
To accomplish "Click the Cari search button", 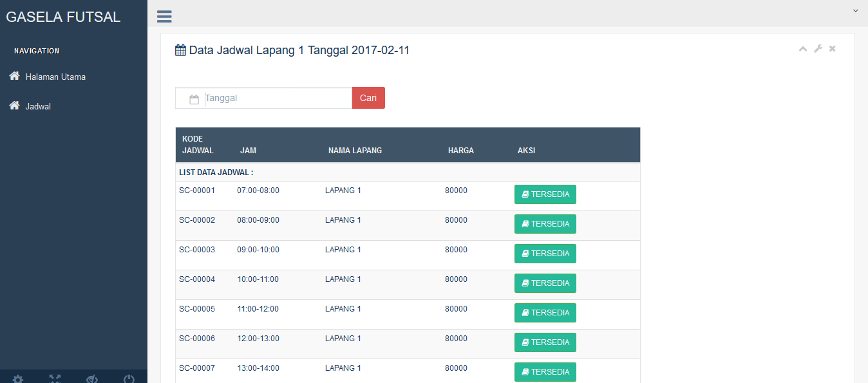I will 368,97.
